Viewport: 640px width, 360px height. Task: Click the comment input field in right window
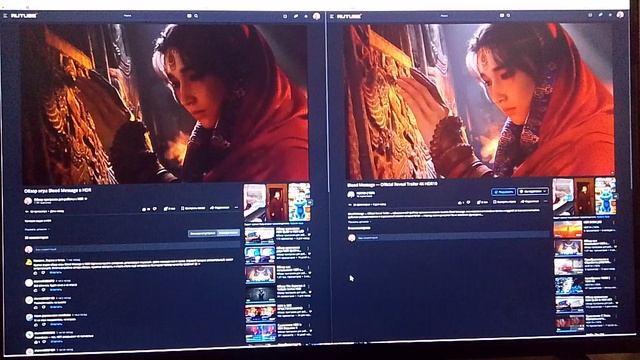[453, 237]
